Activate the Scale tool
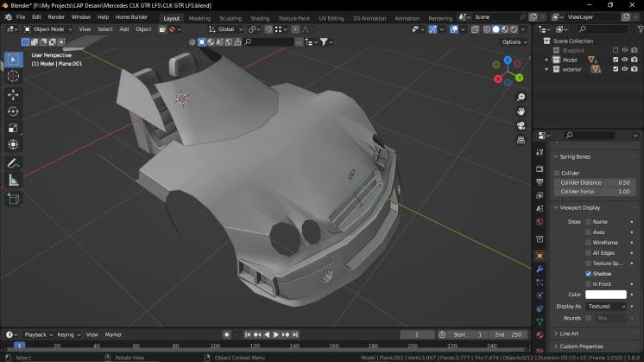Viewport: 644px width, 362px height. 13,128
